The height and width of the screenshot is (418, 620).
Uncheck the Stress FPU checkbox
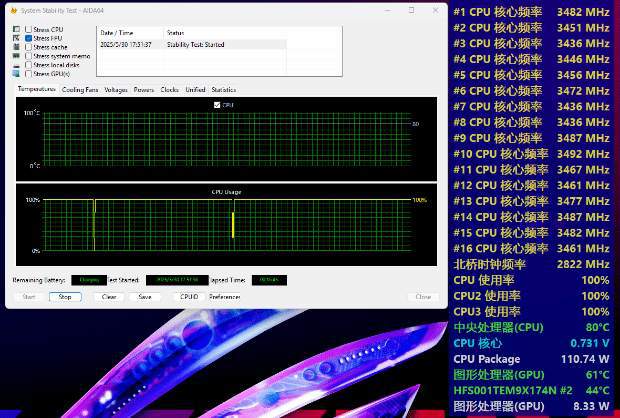28,38
